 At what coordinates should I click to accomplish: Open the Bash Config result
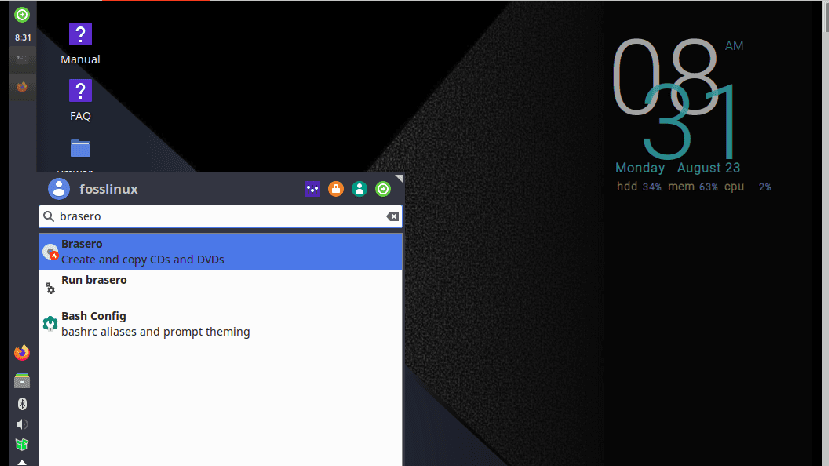coord(220,324)
